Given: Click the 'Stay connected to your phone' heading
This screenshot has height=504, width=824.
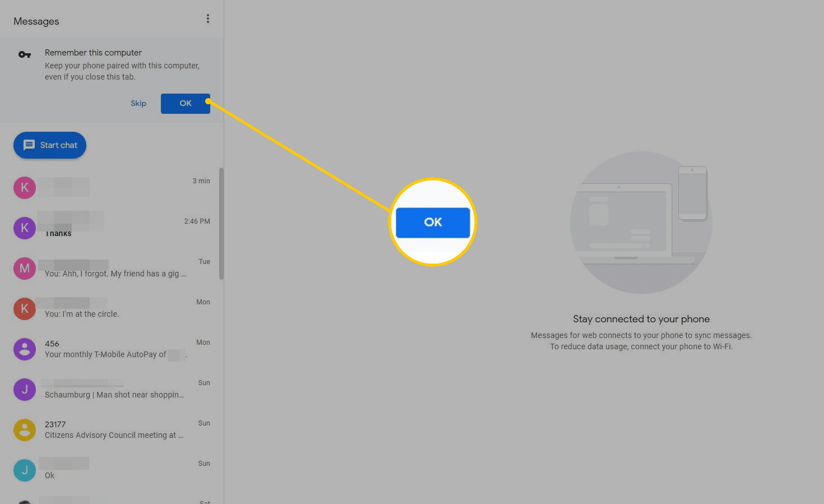Looking at the screenshot, I should tap(641, 319).
